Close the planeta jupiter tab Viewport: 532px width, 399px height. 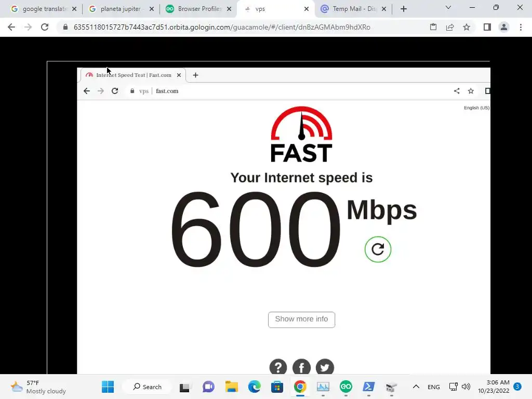152,9
